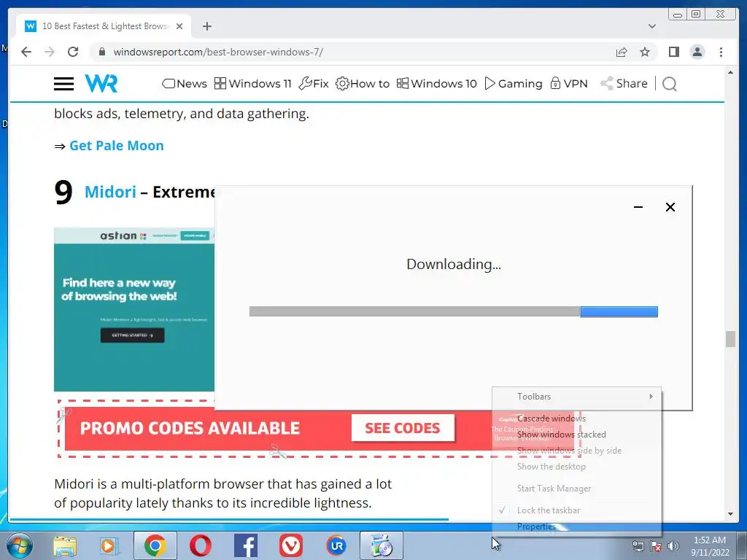
Task: Open the WR hamburger menu
Action: pyautogui.click(x=63, y=84)
